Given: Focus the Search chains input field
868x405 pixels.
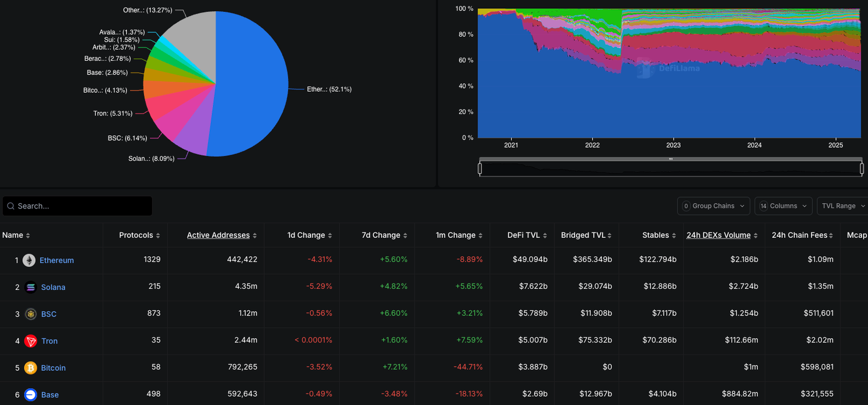Looking at the screenshot, I should pos(81,206).
